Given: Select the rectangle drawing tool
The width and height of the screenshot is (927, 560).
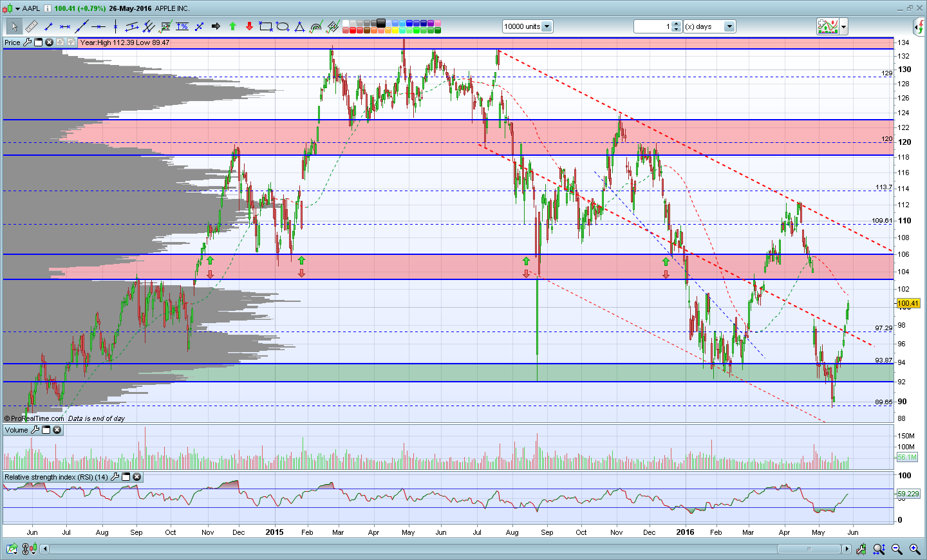Looking at the screenshot, I should click(266, 26).
